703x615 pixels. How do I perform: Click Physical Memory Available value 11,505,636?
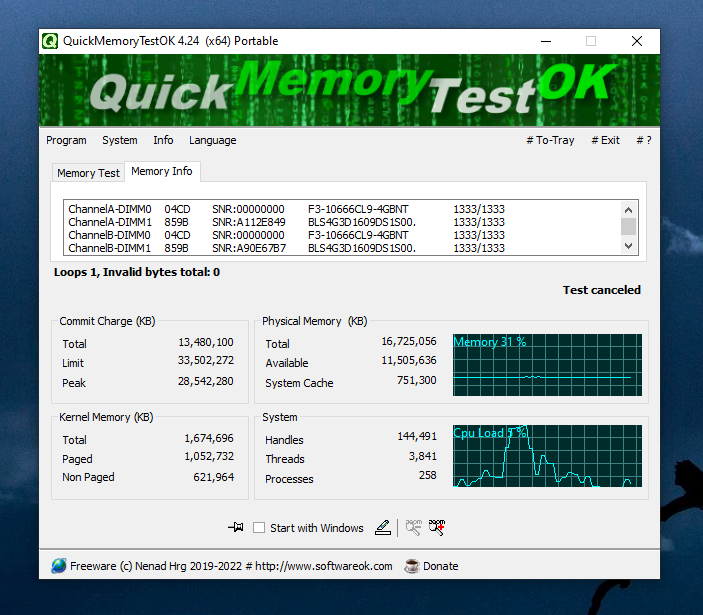pyautogui.click(x=409, y=360)
